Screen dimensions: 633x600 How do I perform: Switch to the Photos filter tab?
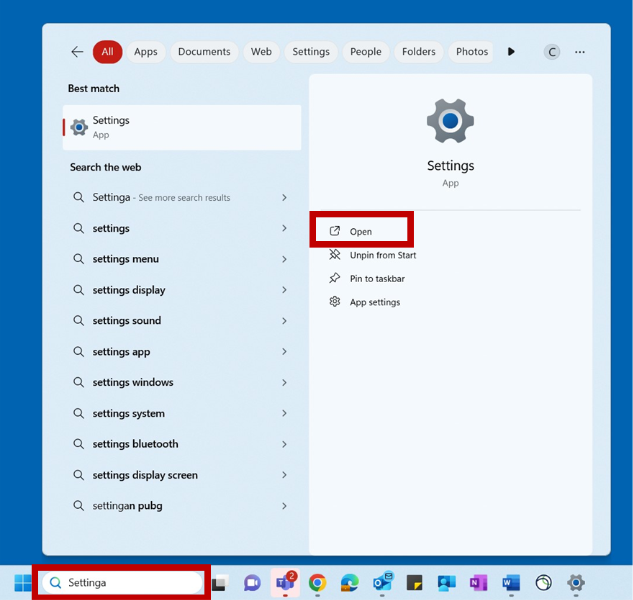[x=472, y=52]
